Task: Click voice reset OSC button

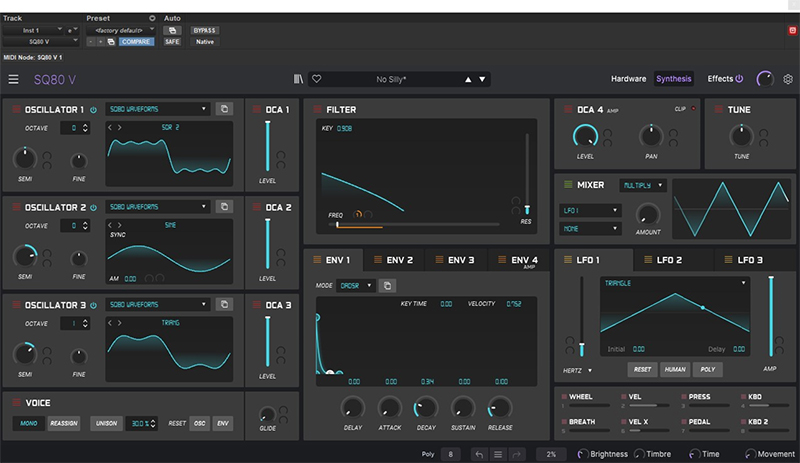Action: (x=199, y=423)
